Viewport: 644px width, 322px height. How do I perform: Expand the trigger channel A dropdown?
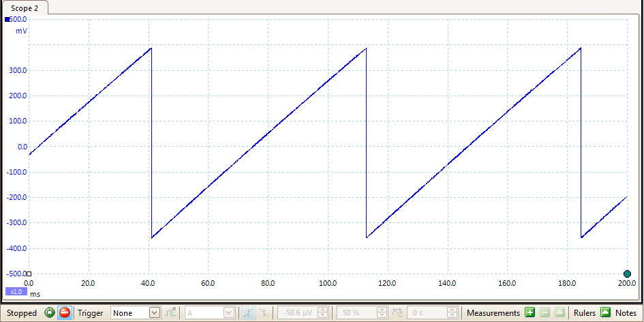229,313
